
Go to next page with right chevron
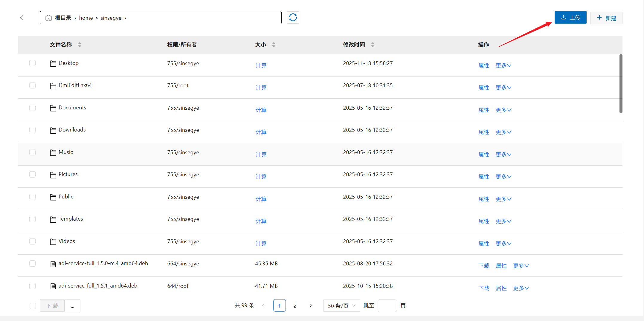click(311, 305)
